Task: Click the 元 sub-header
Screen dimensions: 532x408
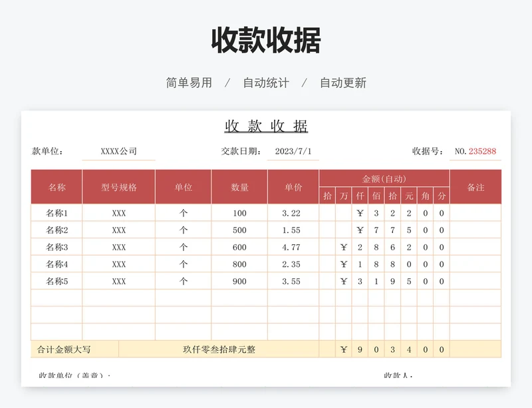Action: point(409,196)
